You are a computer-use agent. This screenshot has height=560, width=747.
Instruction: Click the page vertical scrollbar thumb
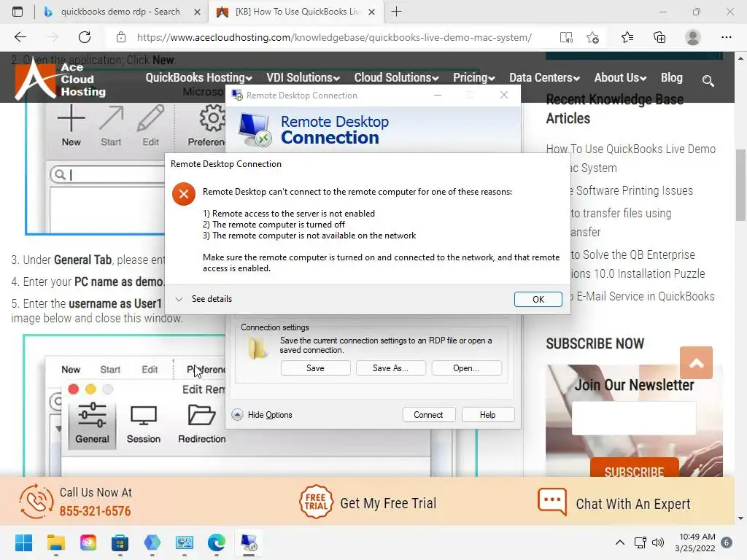740,184
